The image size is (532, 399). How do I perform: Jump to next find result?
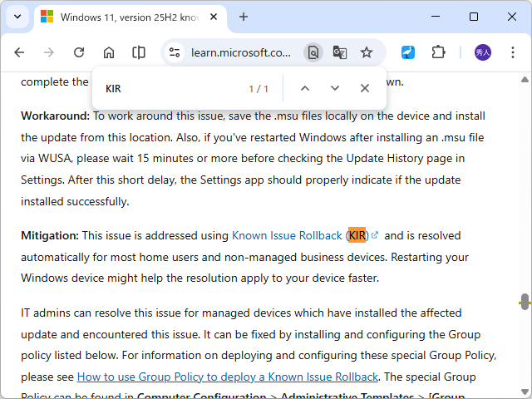click(335, 88)
